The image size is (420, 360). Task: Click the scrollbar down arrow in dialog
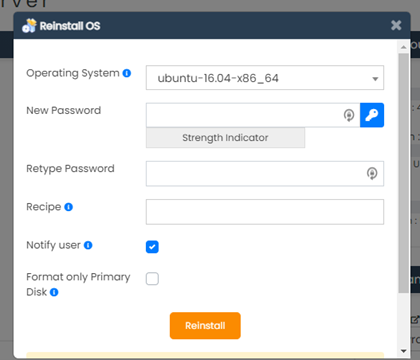point(404,351)
